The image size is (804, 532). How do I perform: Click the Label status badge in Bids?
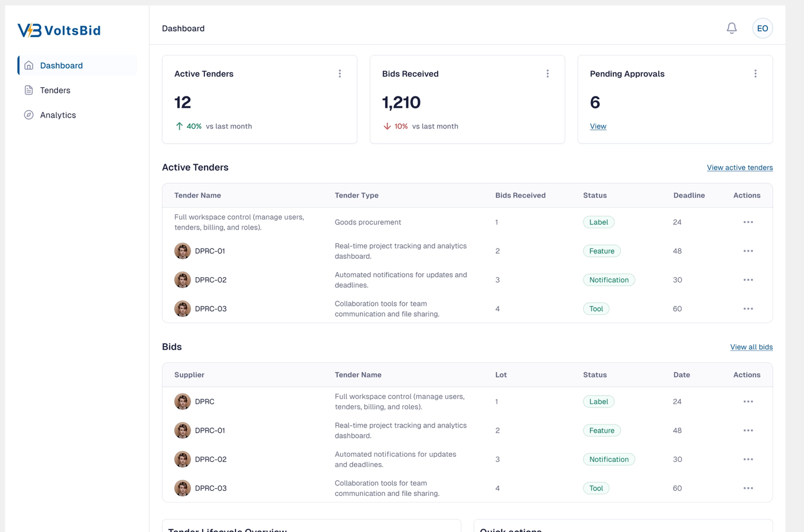coord(598,402)
